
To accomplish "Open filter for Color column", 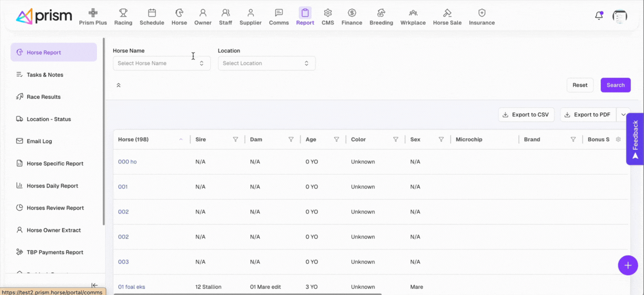I will 396,140.
